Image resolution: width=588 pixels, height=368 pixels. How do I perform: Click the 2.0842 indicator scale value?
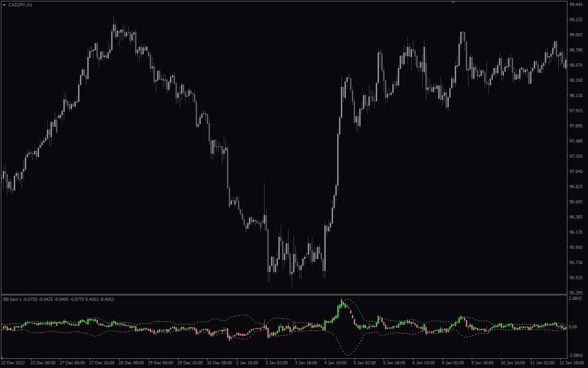coord(576,299)
